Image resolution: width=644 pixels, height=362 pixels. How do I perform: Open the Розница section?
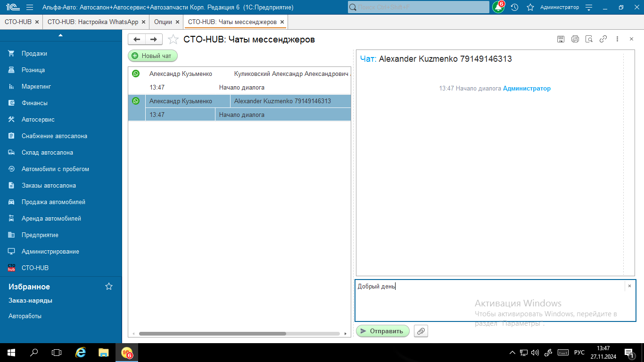click(x=61, y=70)
